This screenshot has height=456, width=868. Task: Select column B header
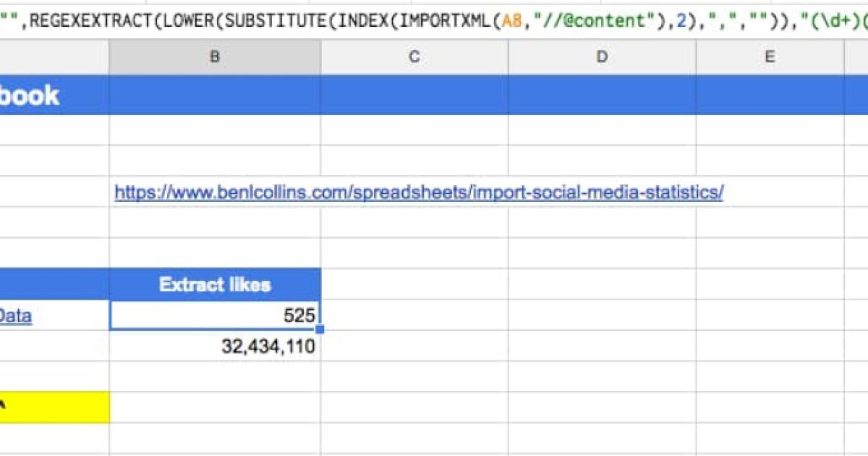215,56
